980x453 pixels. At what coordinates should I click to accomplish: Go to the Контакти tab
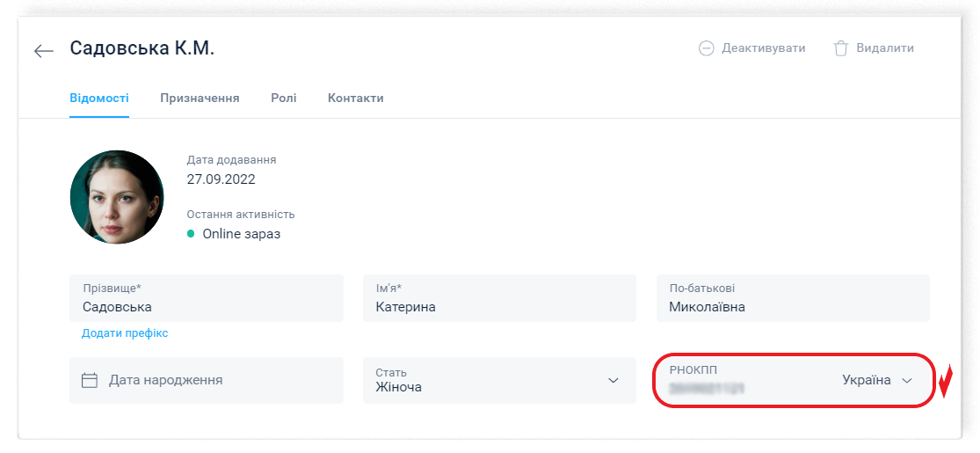point(355,99)
